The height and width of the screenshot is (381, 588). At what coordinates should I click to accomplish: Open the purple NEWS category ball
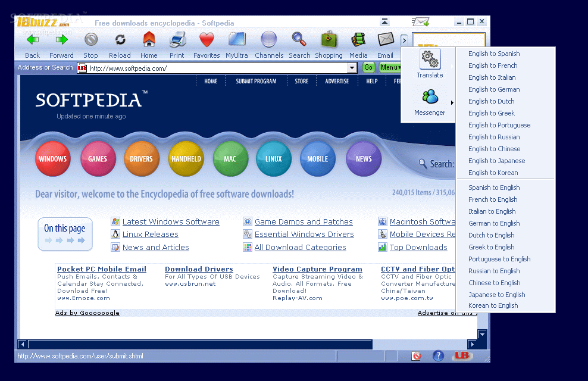coord(364,158)
